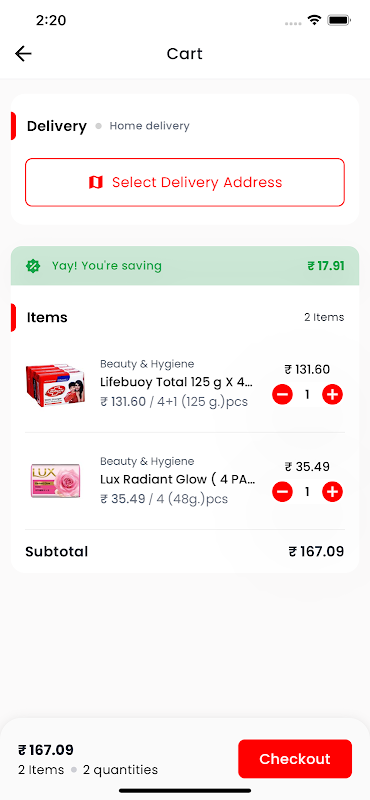The width and height of the screenshot is (370, 800).
Task: Tap the battery icon in status bar
Action: tap(338, 20)
